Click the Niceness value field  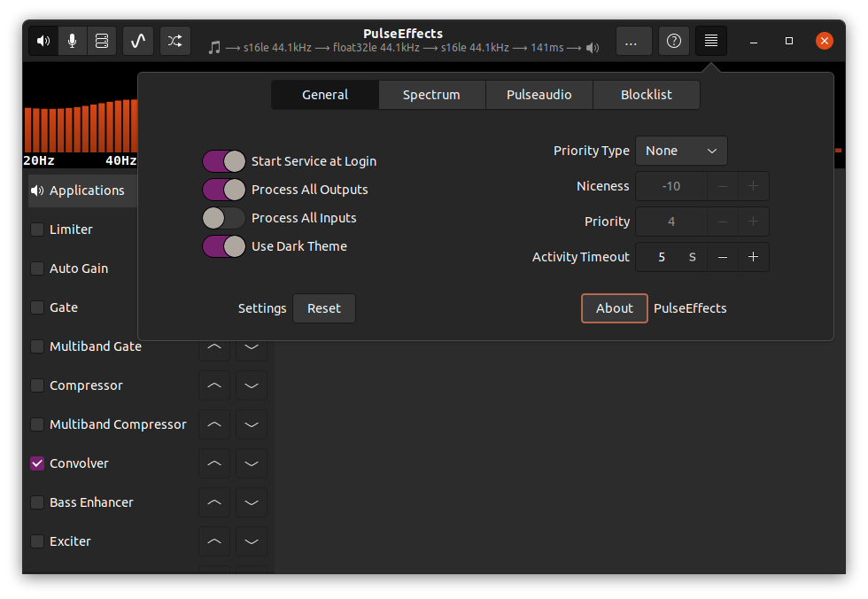pyautogui.click(x=671, y=186)
